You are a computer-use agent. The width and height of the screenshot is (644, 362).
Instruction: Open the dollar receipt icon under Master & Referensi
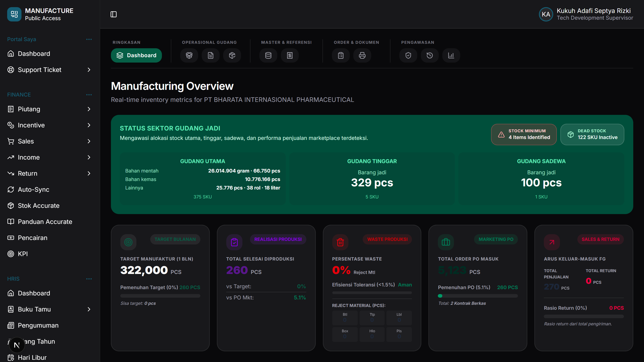pyautogui.click(x=290, y=55)
